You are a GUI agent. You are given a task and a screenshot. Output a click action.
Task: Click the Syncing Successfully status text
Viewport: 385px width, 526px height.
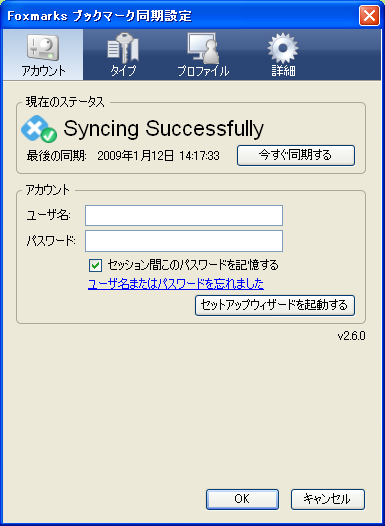[x=164, y=129]
